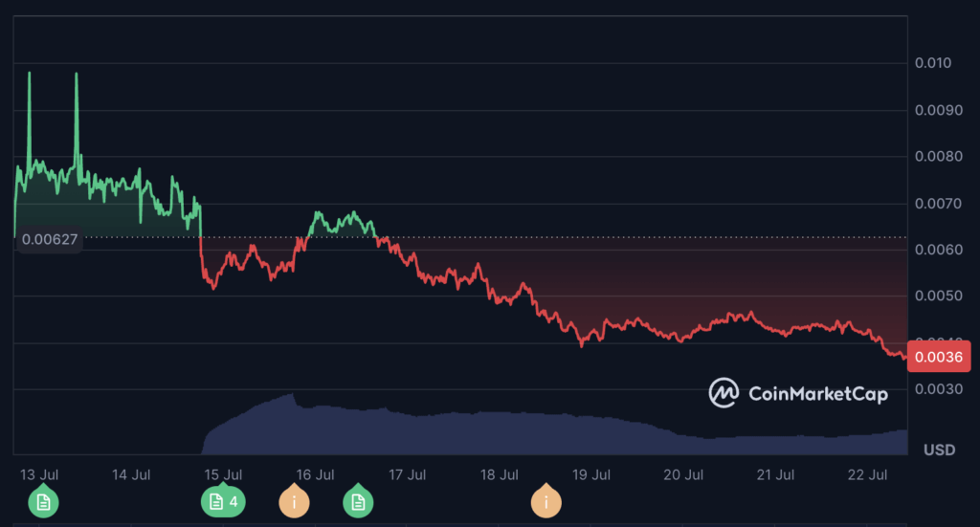Open the green document marker after 16 Jul
Screen dimensions: 980x527
click(x=359, y=501)
